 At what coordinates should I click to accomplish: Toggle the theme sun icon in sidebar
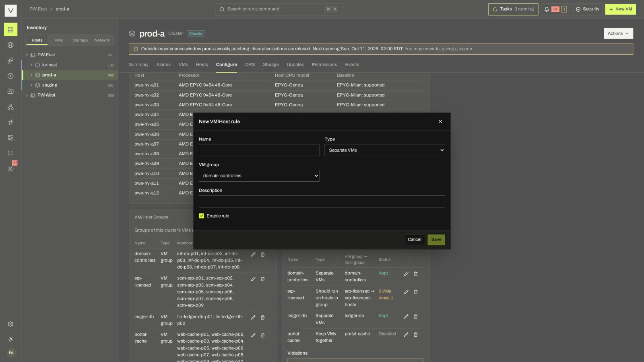point(10,339)
